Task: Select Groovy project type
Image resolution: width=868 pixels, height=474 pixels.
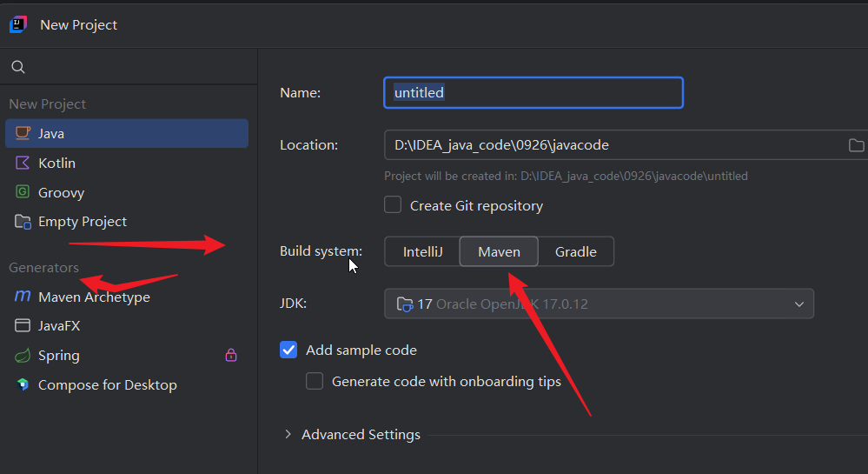Action: pos(127,192)
